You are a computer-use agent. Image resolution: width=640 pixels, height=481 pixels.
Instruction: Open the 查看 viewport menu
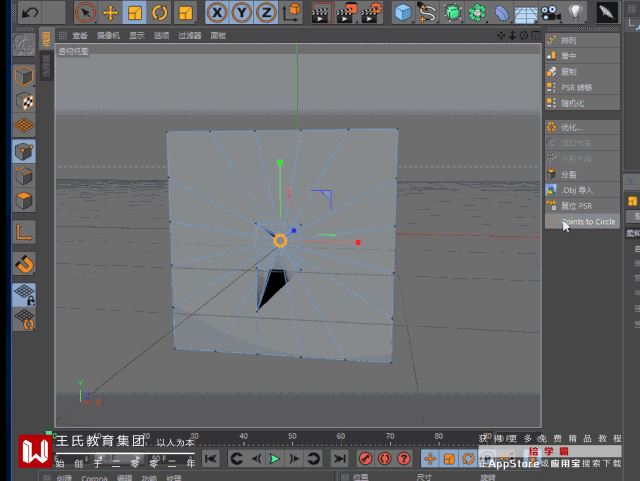coord(80,36)
